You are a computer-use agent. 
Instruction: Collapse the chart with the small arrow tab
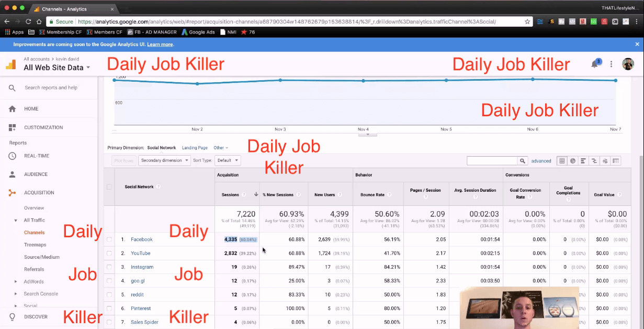pos(368,134)
